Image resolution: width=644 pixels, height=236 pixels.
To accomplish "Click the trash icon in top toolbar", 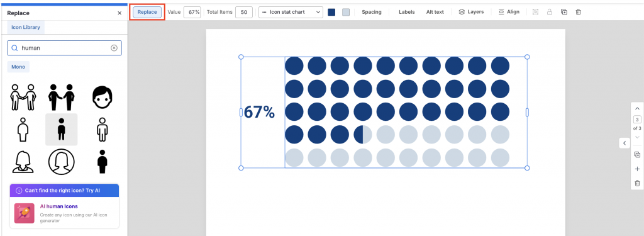I will pos(578,12).
